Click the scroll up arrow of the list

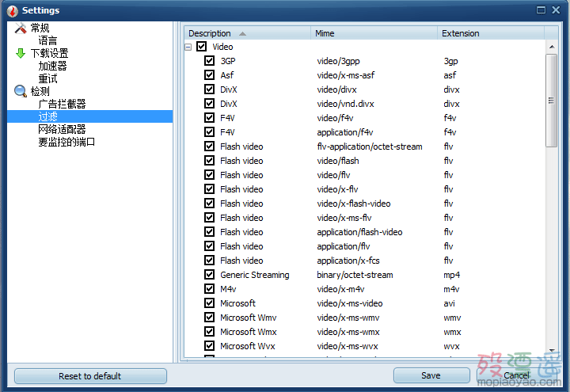click(552, 47)
